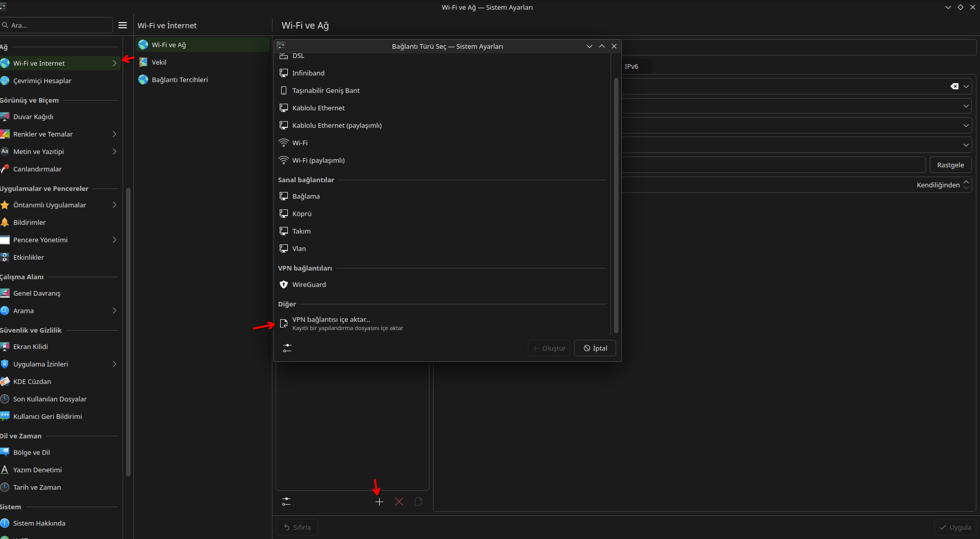Click the Kullanıcı Geri Bildirimi icon
The image size is (980, 539).
(x=5, y=416)
